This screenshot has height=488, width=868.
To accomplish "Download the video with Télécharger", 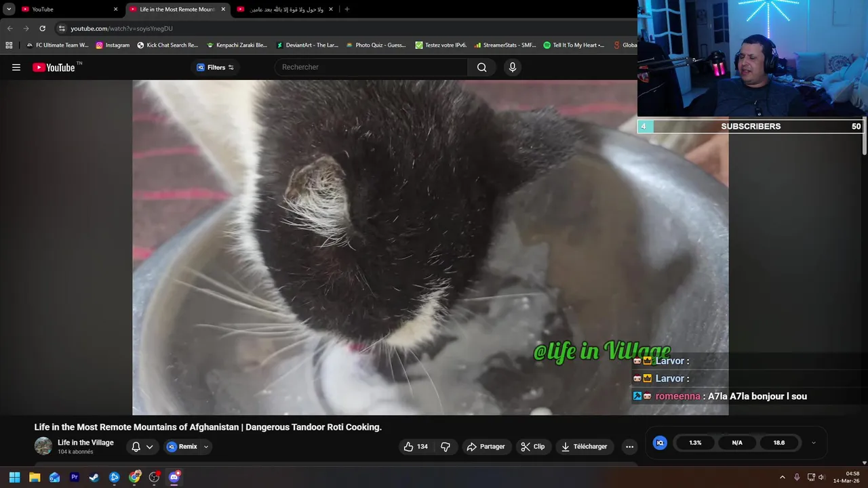I will 584,447.
